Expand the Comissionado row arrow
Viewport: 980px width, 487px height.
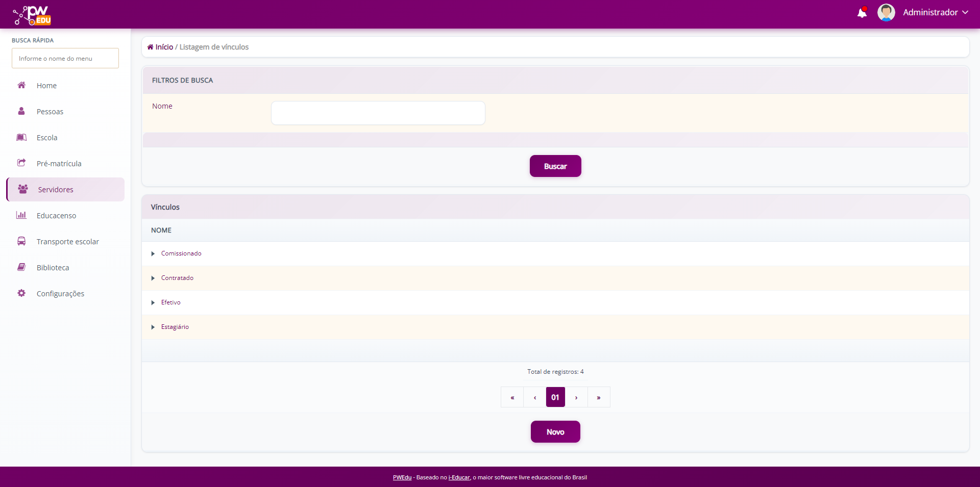153,254
